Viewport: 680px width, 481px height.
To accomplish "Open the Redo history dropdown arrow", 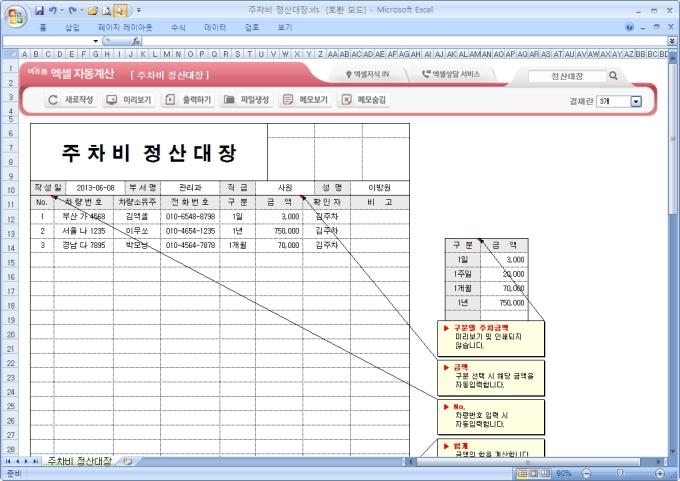I will click(82, 10).
